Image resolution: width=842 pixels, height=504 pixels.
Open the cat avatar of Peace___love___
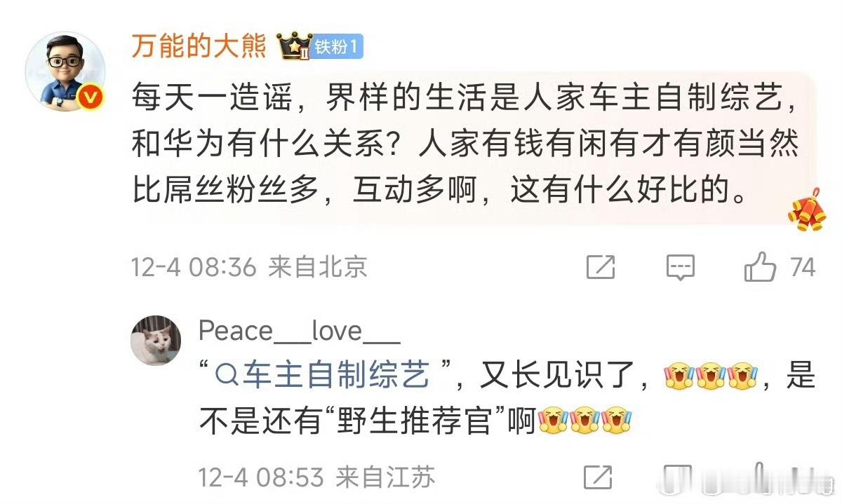156,340
